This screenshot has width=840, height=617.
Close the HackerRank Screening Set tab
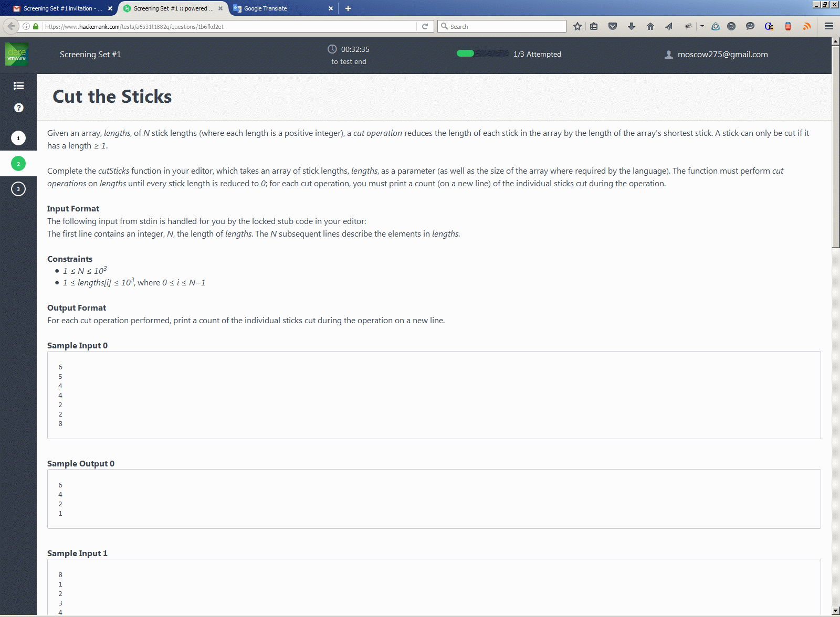[220, 8]
